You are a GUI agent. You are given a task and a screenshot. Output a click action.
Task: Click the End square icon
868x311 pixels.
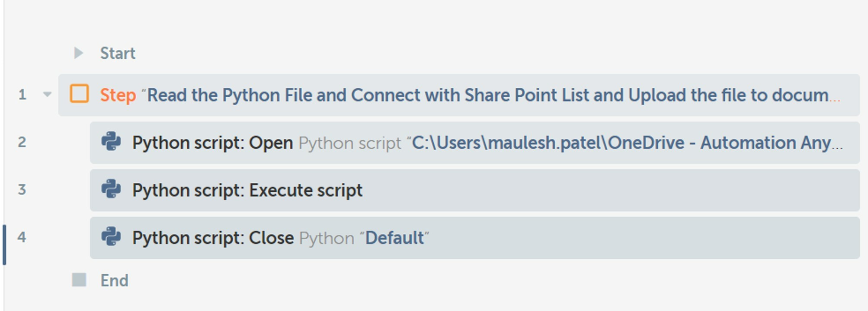coord(79,280)
